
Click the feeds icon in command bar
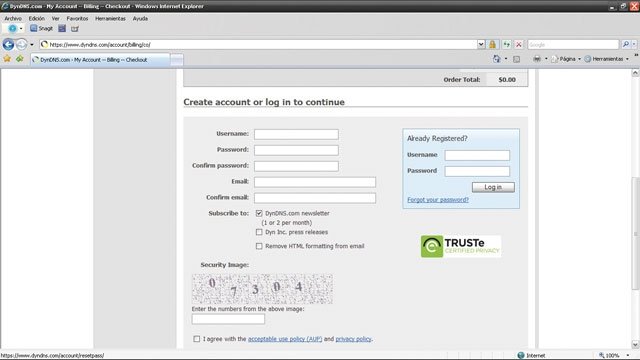tap(516, 59)
